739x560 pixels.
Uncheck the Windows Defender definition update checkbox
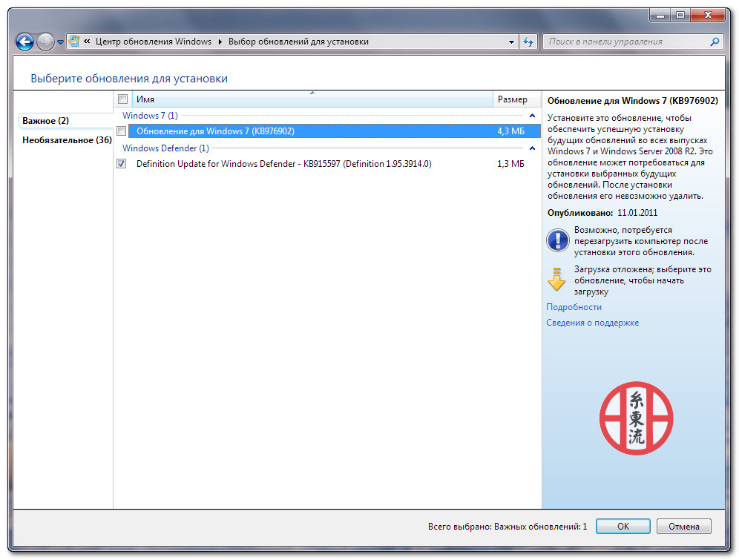pos(122,163)
